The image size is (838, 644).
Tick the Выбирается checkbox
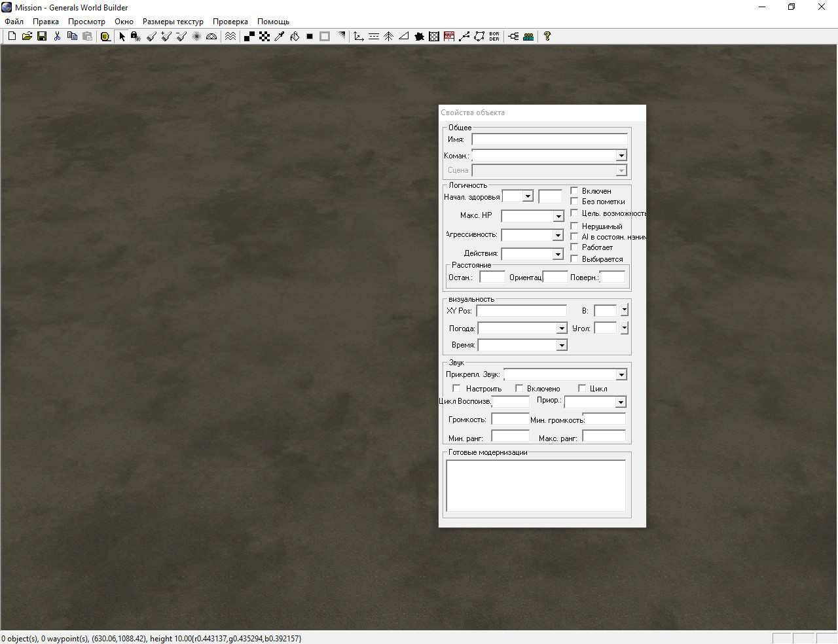tap(574, 259)
